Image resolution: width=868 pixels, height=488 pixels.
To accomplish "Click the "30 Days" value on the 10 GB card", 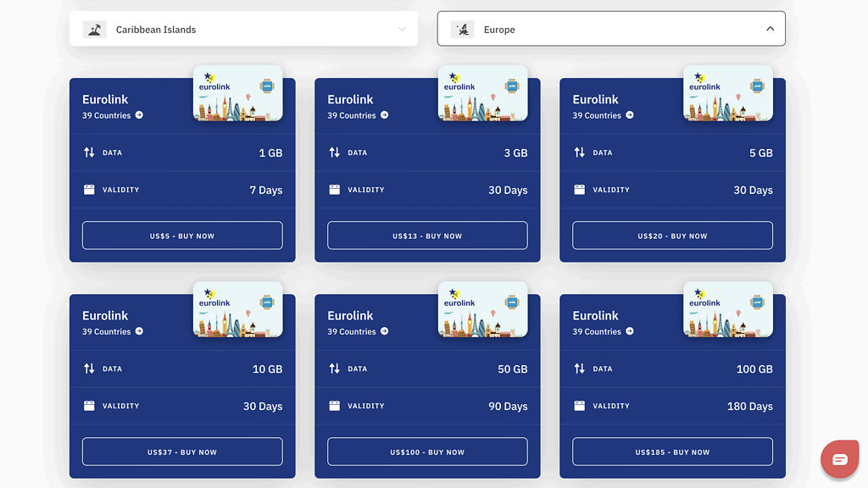I will point(263,407).
